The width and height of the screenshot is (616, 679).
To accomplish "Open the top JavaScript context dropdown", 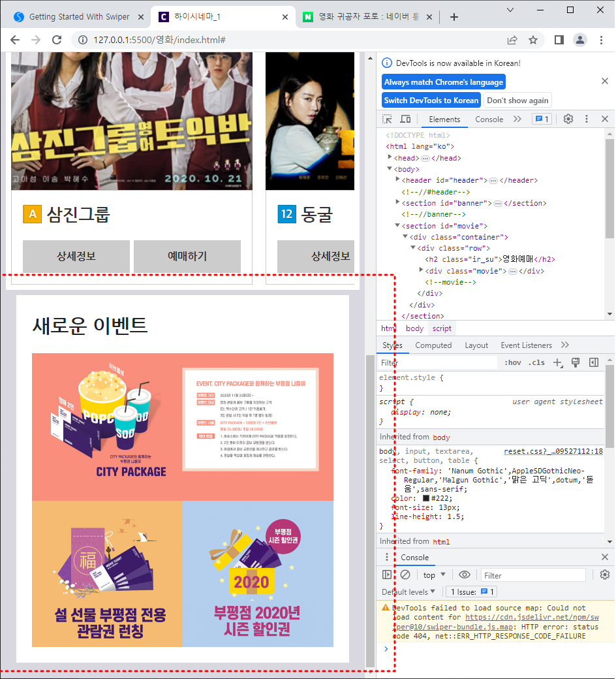I will [x=434, y=575].
